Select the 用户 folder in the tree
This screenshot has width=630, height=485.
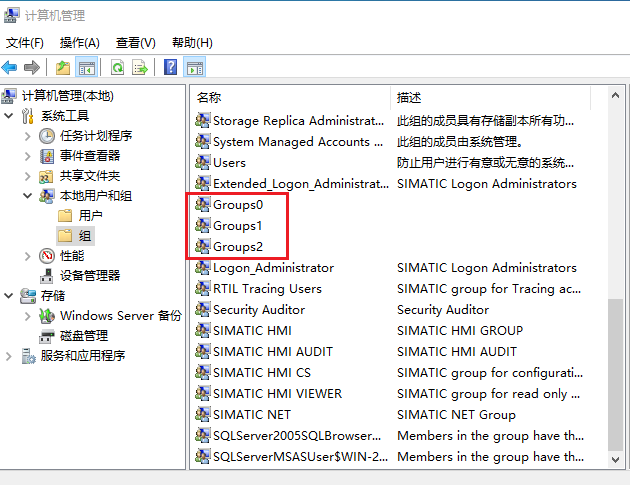point(90,216)
